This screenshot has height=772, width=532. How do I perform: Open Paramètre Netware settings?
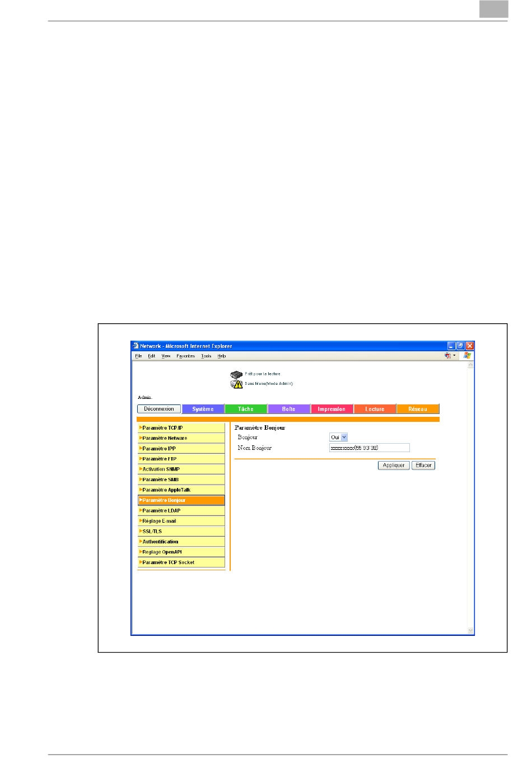181,439
